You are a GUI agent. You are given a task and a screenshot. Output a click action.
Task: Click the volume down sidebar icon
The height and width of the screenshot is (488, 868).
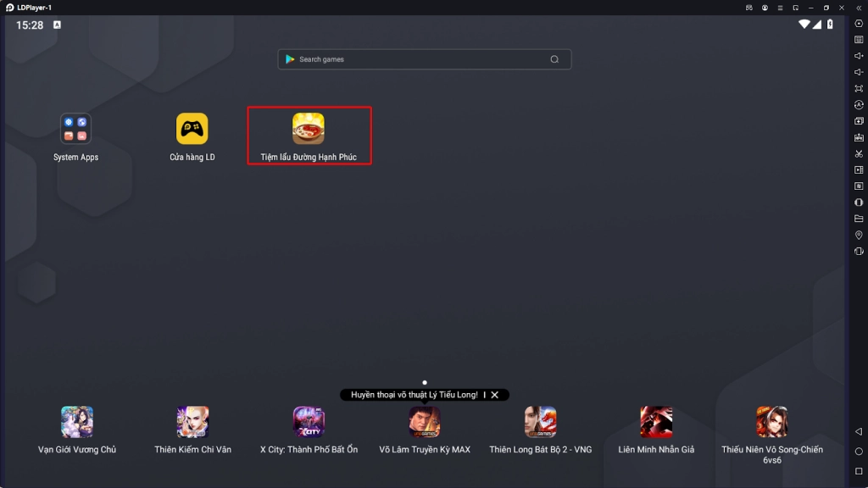859,72
